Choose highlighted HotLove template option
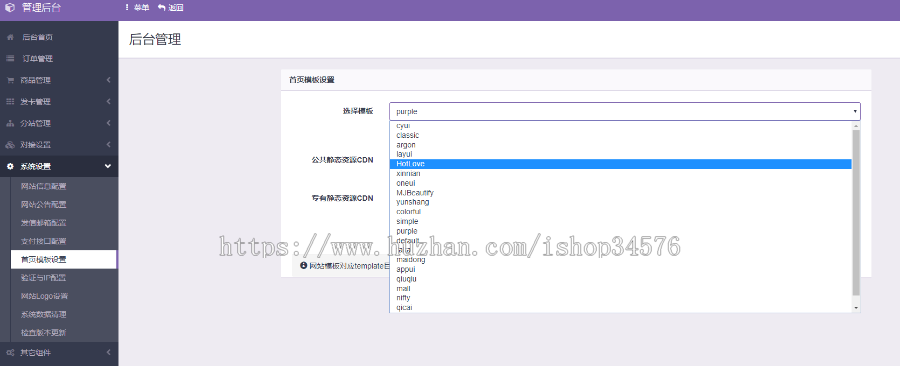 (620, 164)
